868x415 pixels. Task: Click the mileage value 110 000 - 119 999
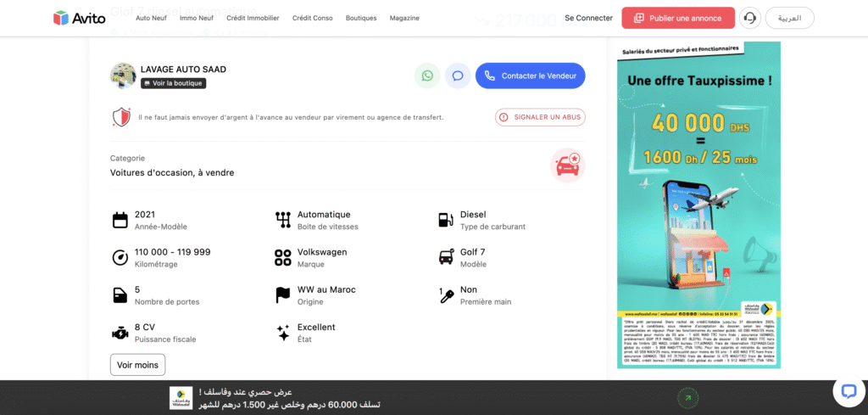pyautogui.click(x=172, y=252)
